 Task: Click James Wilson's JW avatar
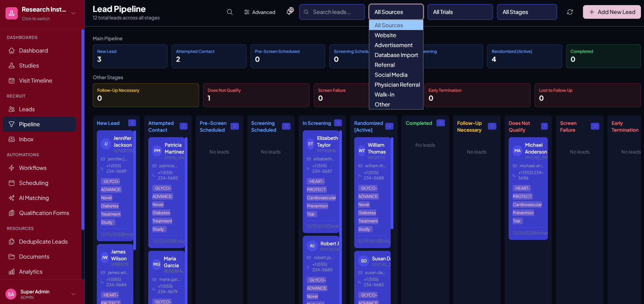(x=105, y=258)
